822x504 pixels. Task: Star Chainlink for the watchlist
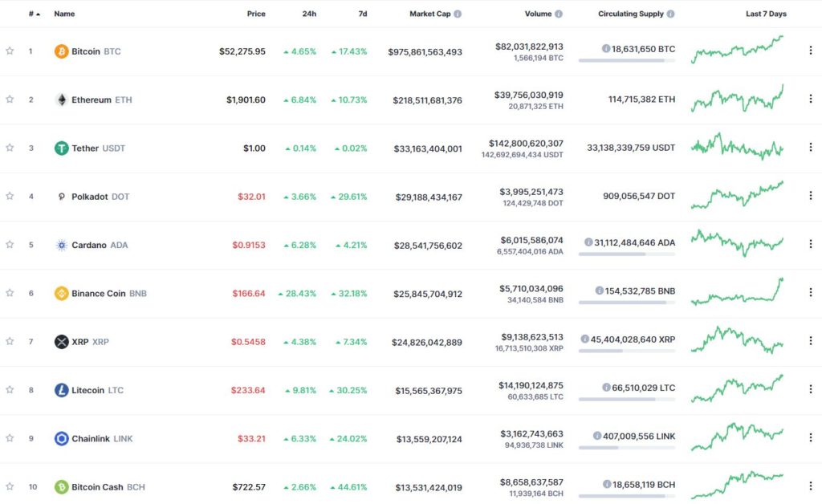tap(10, 438)
